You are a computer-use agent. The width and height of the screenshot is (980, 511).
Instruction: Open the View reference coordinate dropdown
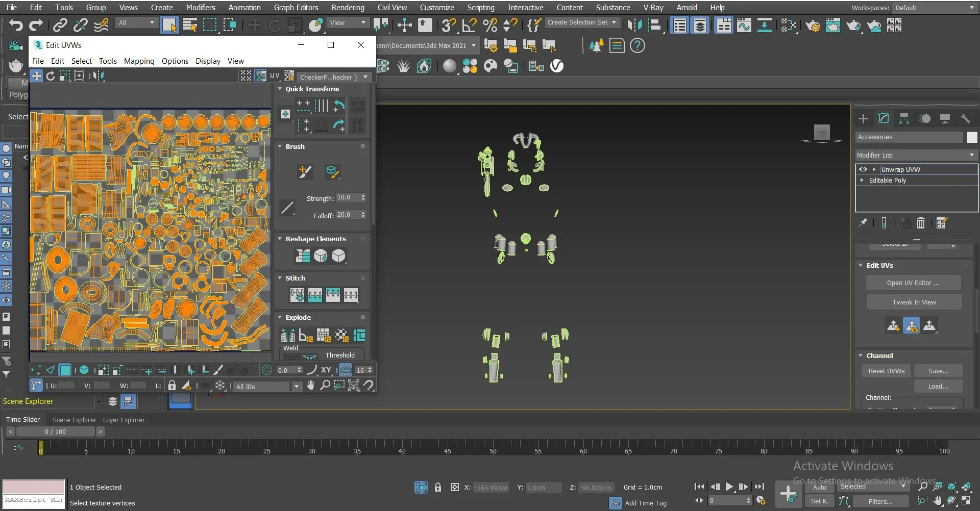click(x=348, y=23)
